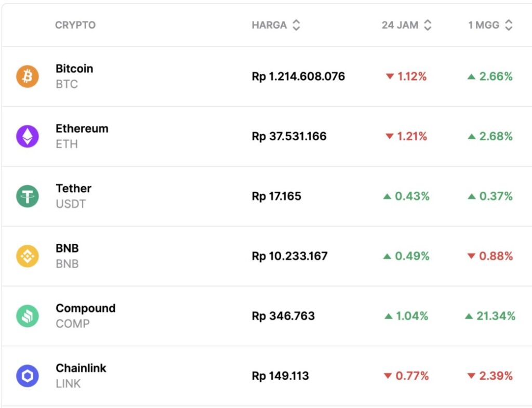Image resolution: width=532 pixels, height=408 pixels.
Task: Click Compound weekly change 21.34%
Action: [490, 316]
